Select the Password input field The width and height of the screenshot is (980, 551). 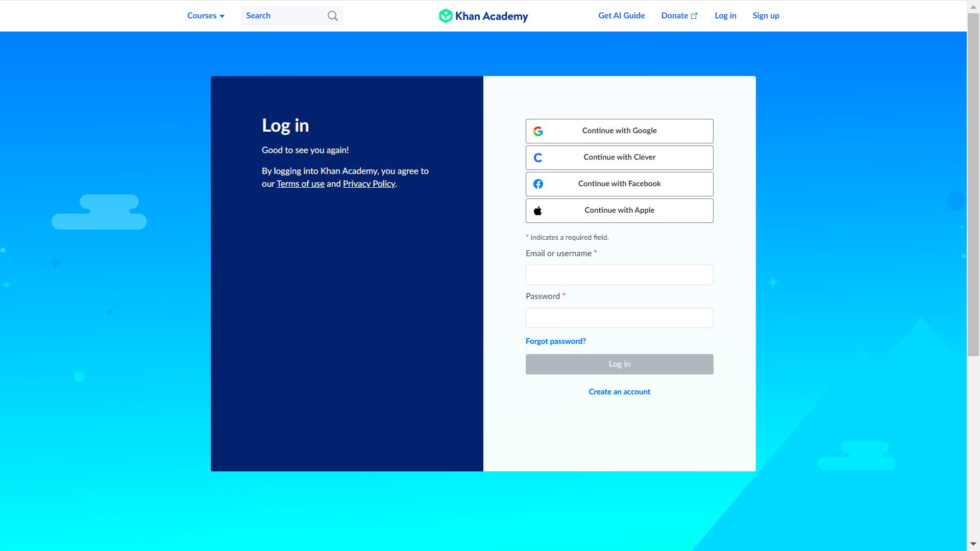click(x=619, y=317)
